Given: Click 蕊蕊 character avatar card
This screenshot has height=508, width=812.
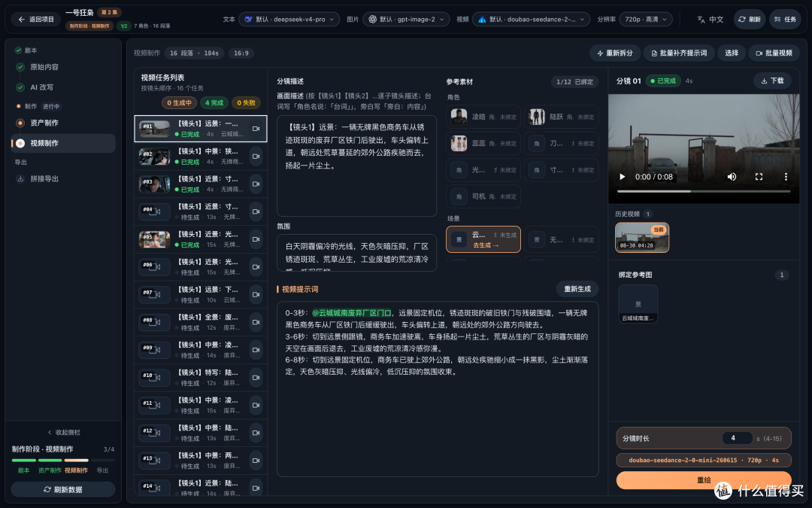Looking at the screenshot, I should tap(483, 143).
